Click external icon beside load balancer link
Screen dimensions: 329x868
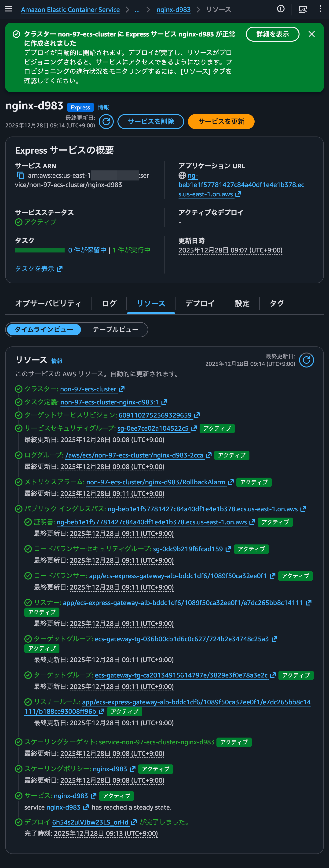tap(273, 576)
